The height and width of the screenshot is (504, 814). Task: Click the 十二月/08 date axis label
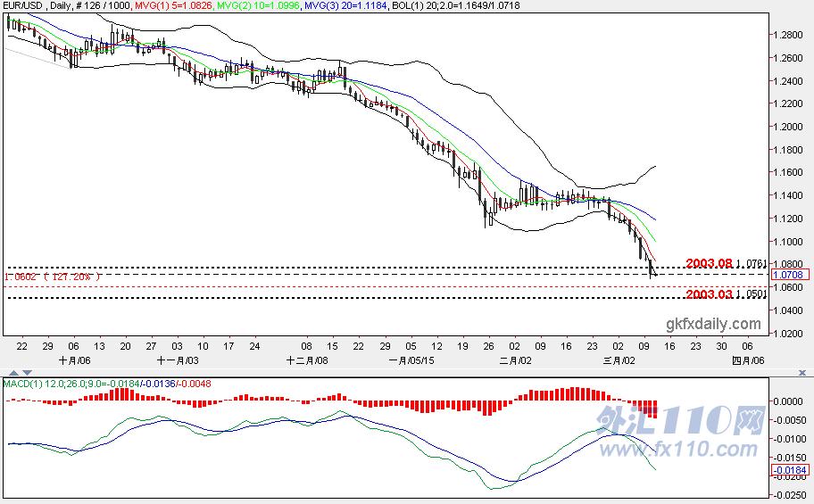pos(307,360)
